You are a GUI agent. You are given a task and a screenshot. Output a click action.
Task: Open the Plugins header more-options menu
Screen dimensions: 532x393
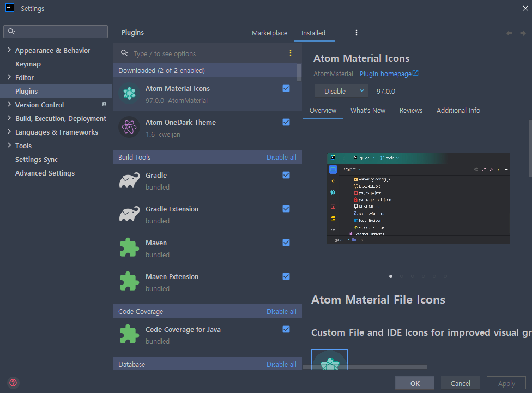point(356,33)
